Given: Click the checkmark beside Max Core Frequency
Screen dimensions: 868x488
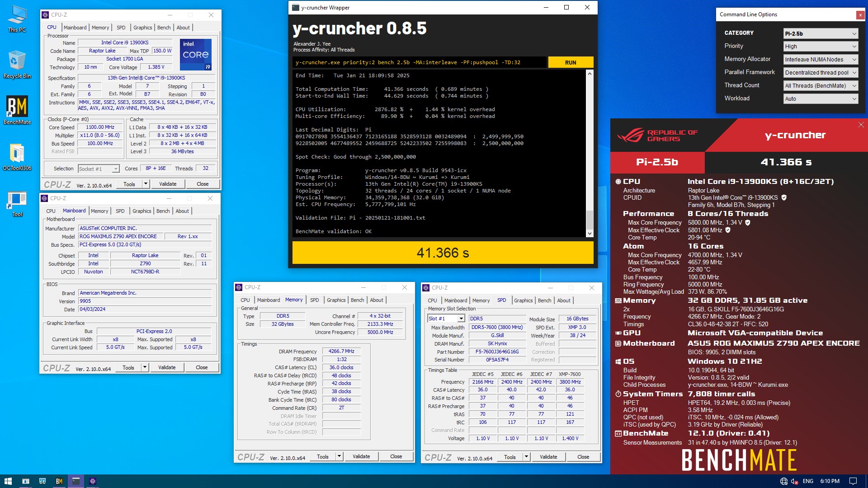Looking at the screenshot, I should [748, 222].
